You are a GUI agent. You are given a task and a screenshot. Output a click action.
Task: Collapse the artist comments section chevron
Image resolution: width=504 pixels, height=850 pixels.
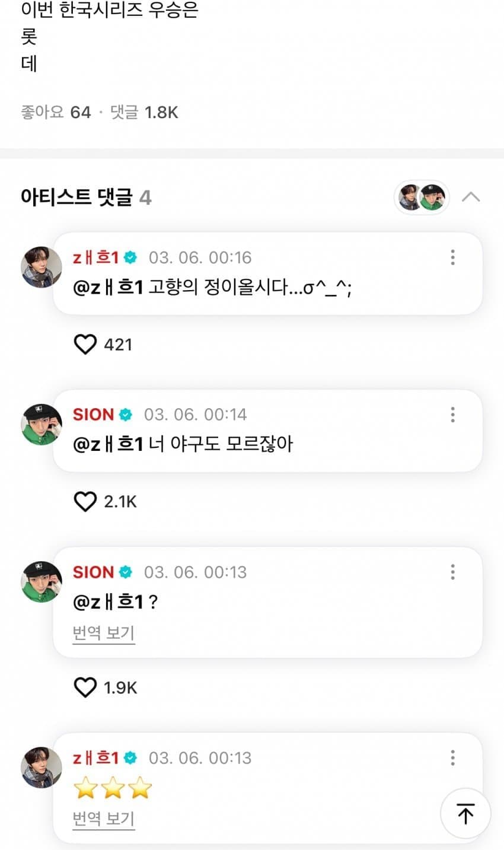tap(471, 197)
